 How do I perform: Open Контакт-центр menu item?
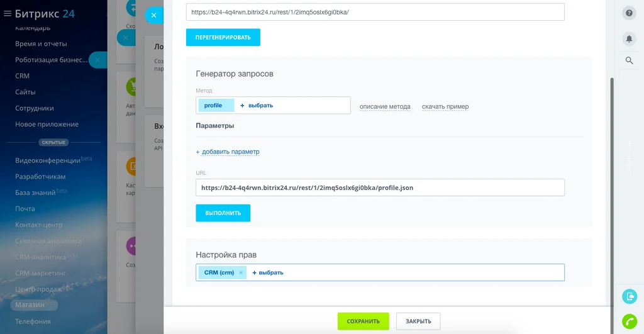tap(38, 225)
